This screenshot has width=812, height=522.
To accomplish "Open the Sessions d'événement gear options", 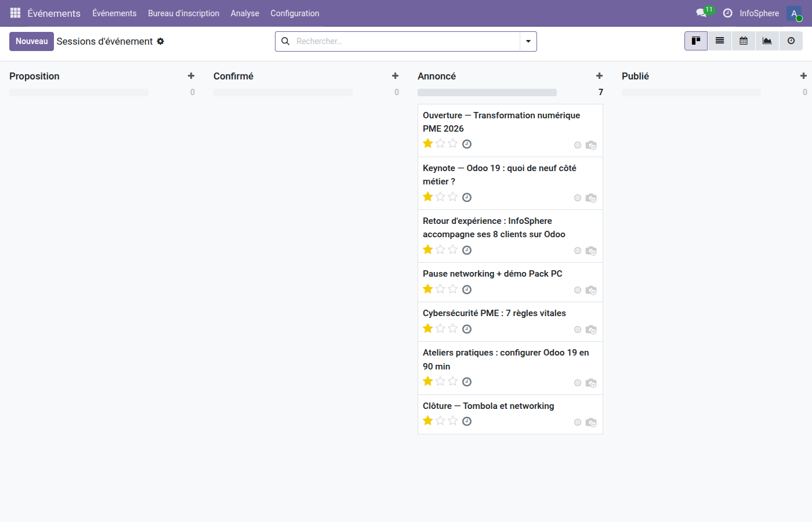I will [x=161, y=41].
